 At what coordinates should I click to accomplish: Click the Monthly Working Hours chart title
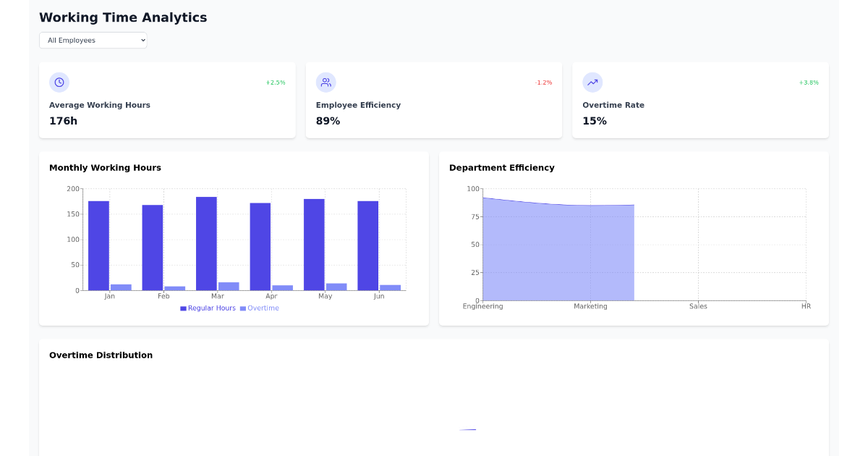106,167
